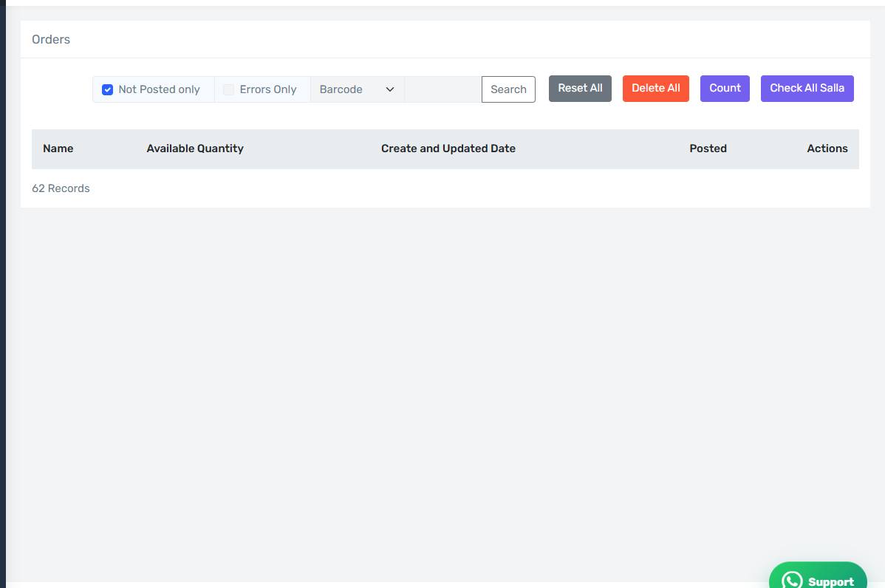Screen dimensions: 885x588
Task: Uncheck the Not Posted only checkbox
Action: [107, 89]
